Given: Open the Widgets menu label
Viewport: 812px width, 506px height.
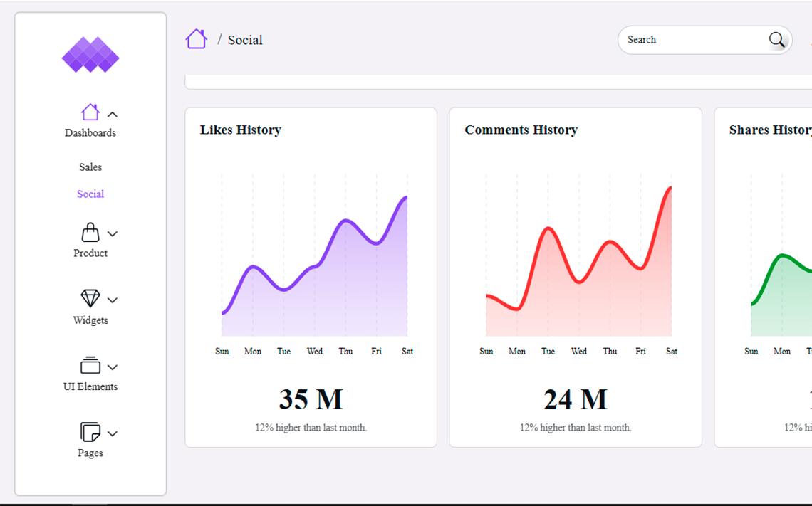Looking at the screenshot, I should [x=90, y=320].
